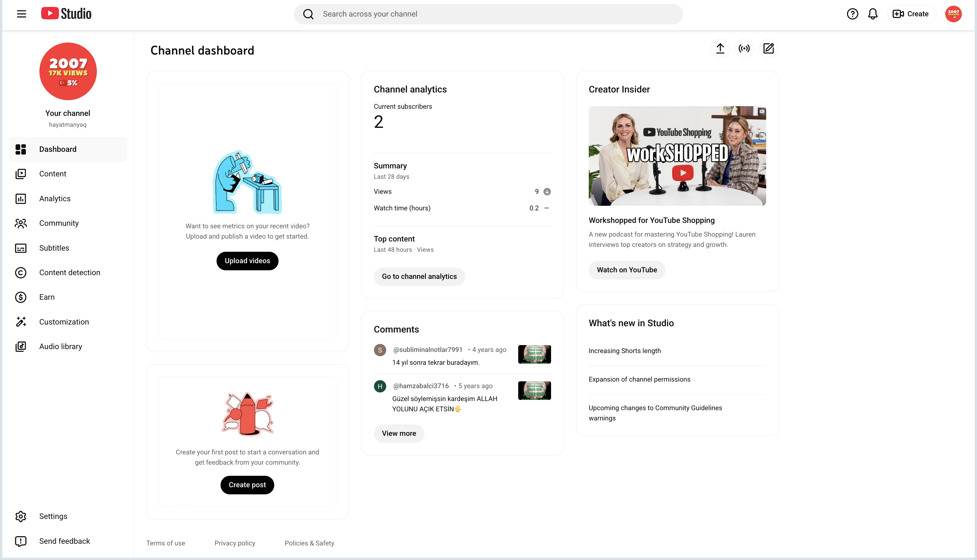
Task: Open Subtitles from the sidebar
Action: pos(68,248)
